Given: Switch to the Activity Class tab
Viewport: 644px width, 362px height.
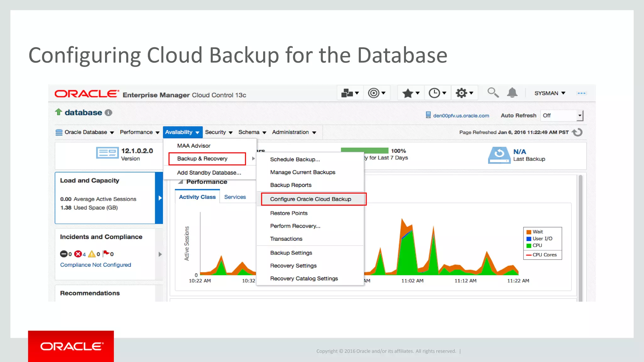Looking at the screenshot, I should tap(197, 197).
